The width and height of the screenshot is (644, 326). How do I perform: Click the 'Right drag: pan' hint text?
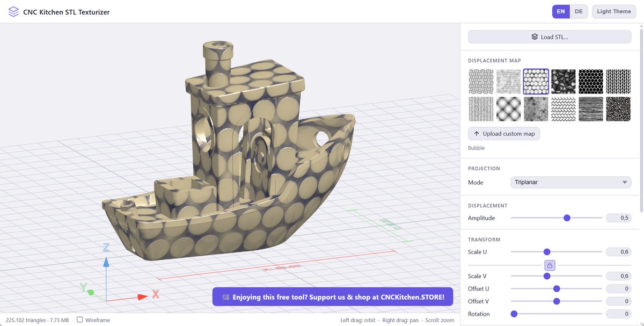pyautogui.click(x=401, y=320)
